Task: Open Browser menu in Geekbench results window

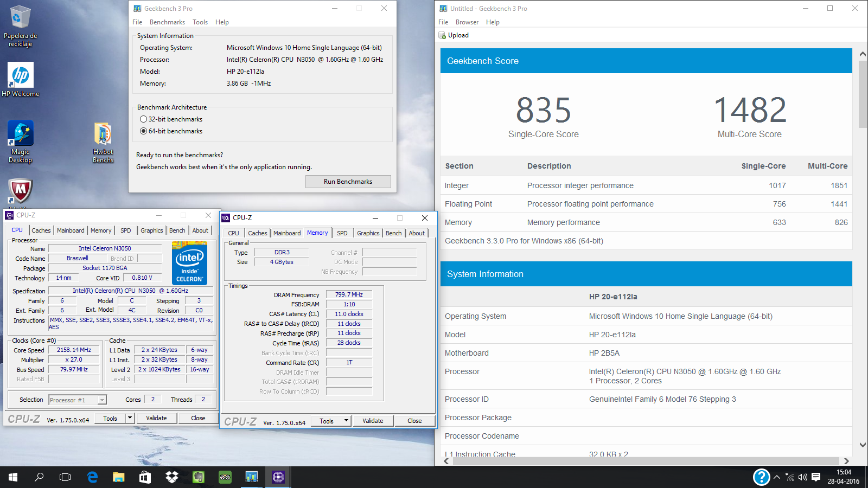Action: pyautogui.click(x=467, y=22)
